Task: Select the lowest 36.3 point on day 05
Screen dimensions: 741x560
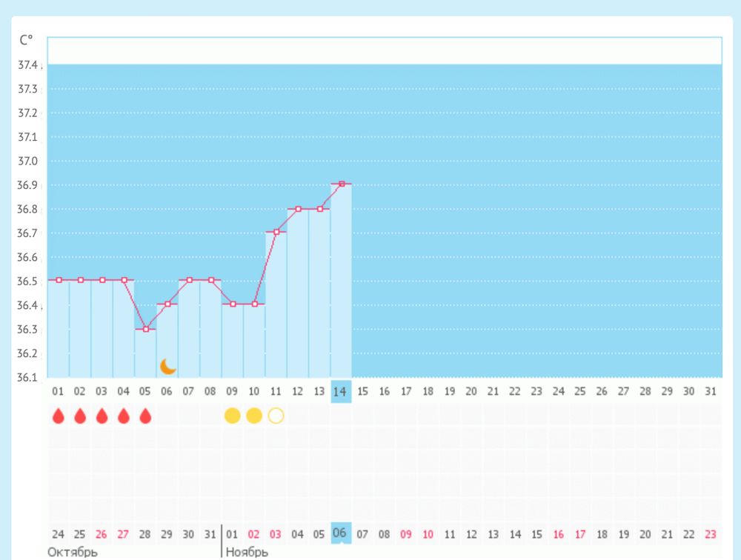Action: [x=146, y=329]
